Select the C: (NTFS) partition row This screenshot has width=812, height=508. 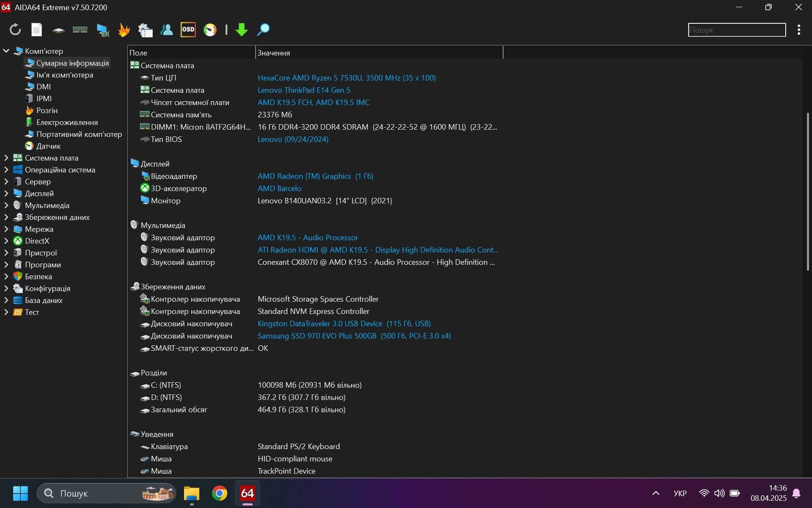pyautogui.click(x=315, y=385)
